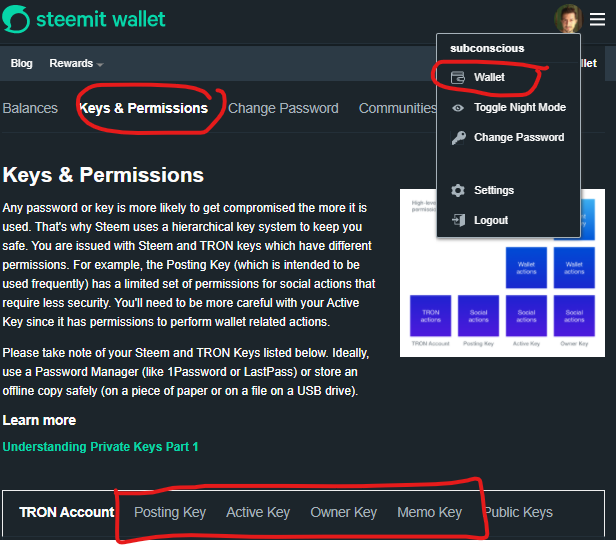
Task: Open Wallet in the user menu
Action: pyautogui.click(x=489, y=77)
